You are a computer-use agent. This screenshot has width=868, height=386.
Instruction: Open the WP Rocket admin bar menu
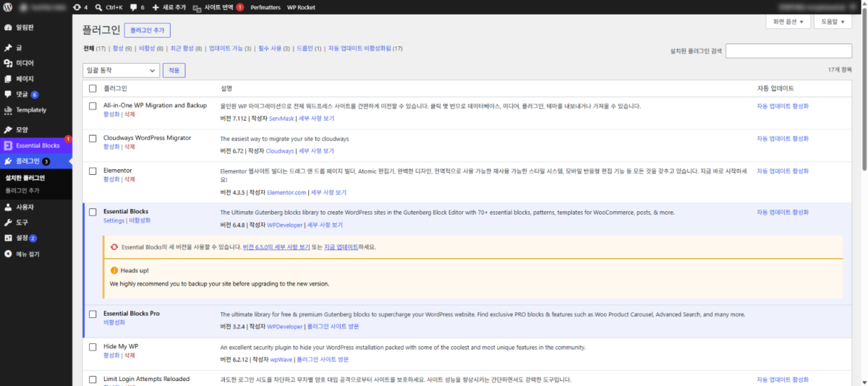(x=301, y=7)
